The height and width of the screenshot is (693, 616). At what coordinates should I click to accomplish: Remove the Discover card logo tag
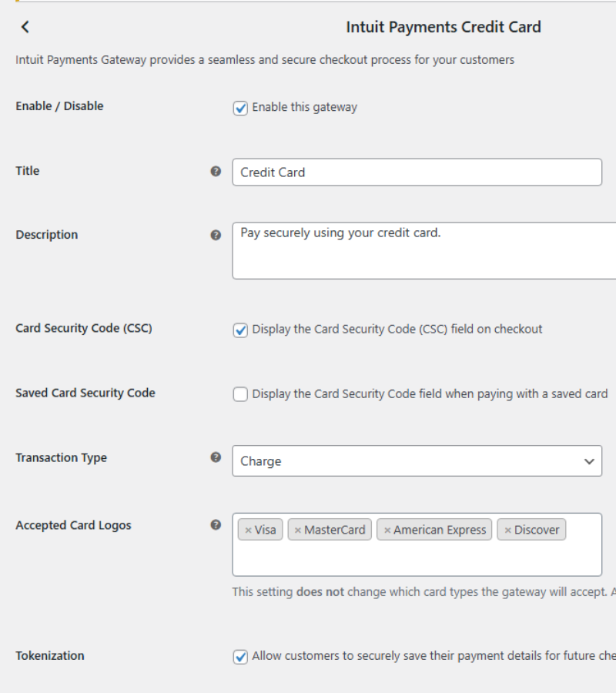[x=507, y=530]
